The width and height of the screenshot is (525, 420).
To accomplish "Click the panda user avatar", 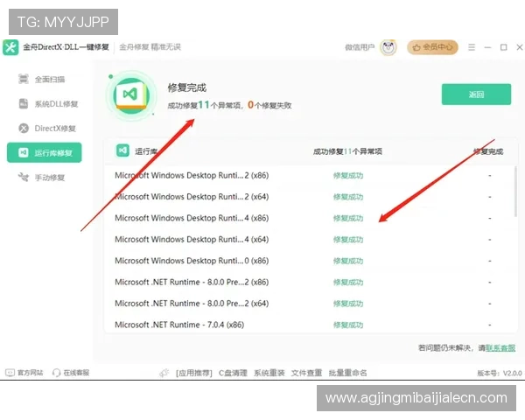I will coord(388,47).
